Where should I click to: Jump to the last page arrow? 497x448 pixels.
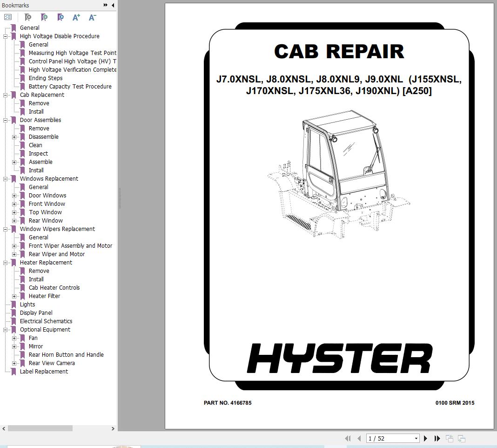(x=437, y=438)
